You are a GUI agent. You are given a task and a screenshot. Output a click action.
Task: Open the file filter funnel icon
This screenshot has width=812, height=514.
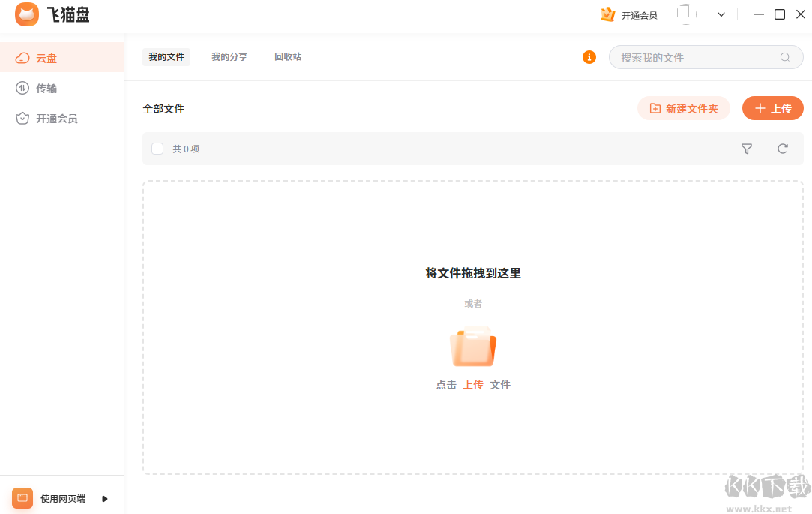pos(747,149)
